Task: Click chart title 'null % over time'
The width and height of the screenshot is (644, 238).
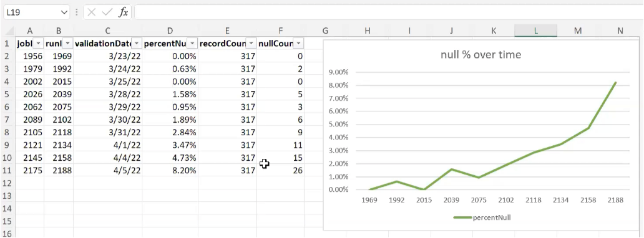Action: tap(481, 55)
